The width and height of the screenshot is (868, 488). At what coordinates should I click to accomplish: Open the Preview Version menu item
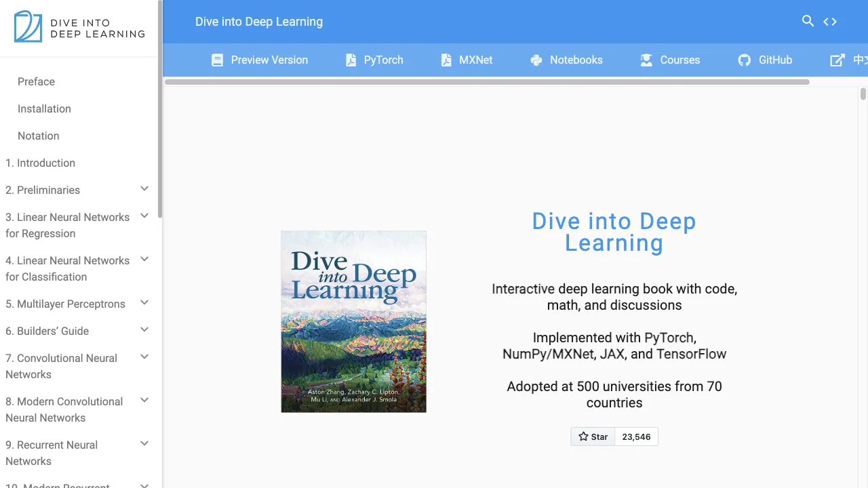click(259, 60)
